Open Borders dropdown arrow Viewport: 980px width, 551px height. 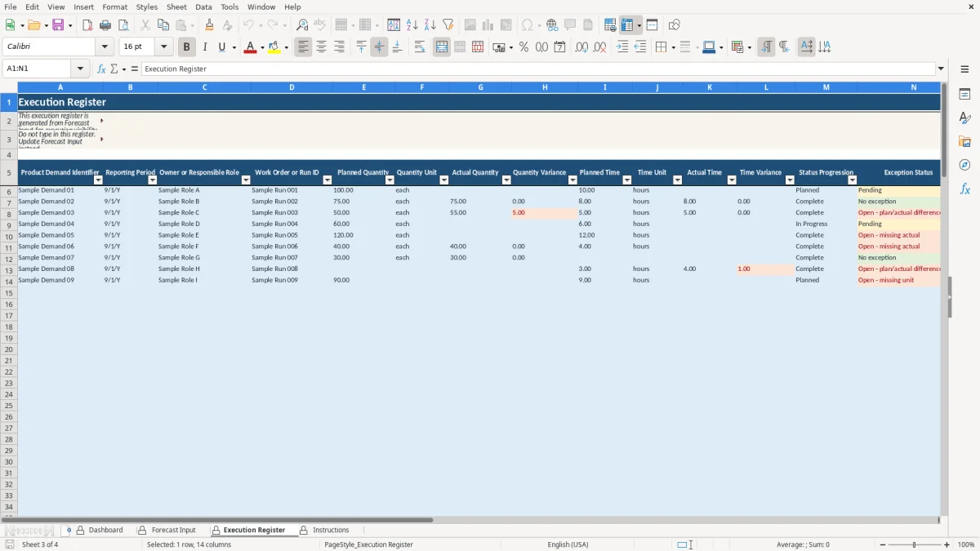(672, 47)
